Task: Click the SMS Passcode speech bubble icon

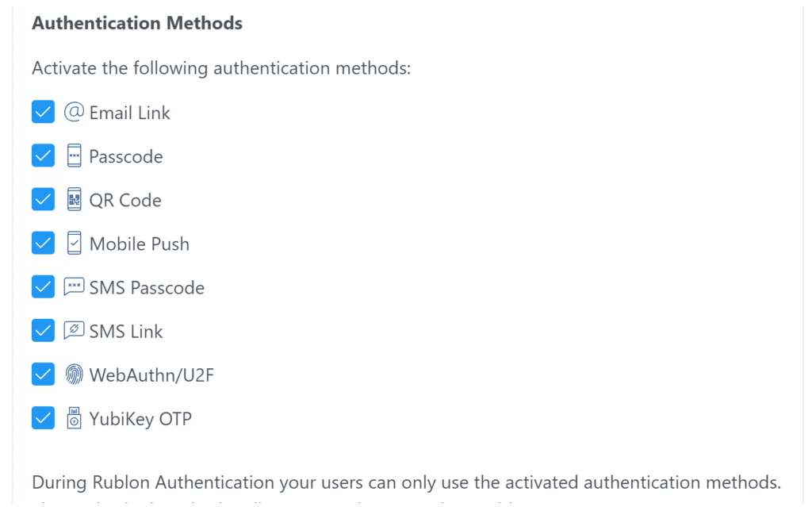Action: tap(74, 287)
